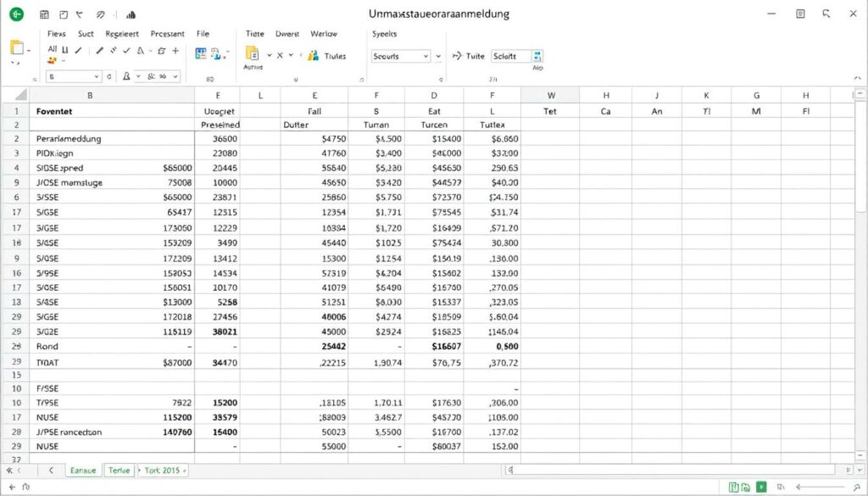Click the X icon beside Autlior
The width and height of the screenshot is (868, 496).
[x=280, y=55]
